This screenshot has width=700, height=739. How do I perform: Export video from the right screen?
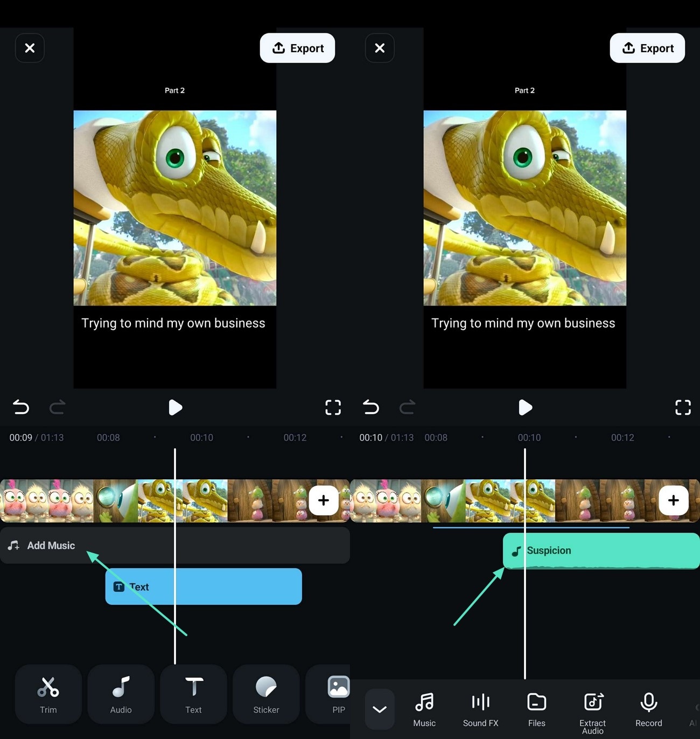pyautogui.click(x=647, y=48)
